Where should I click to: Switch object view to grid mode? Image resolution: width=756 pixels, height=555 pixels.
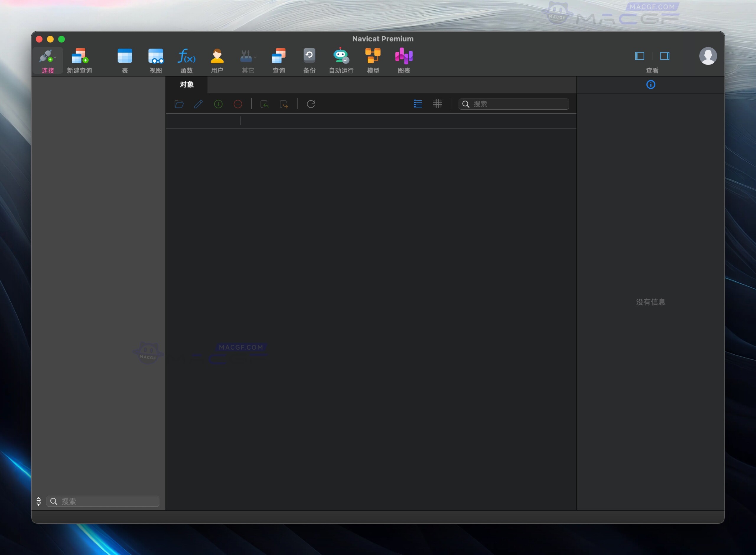pyautogui.click(x=437, y=104)
